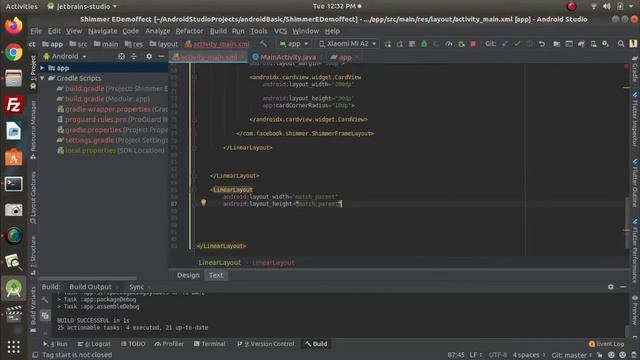Viewport: 640px width, 360px height.
Task: Click the Apply Changes icon next to Run
Action: (400, 44)
